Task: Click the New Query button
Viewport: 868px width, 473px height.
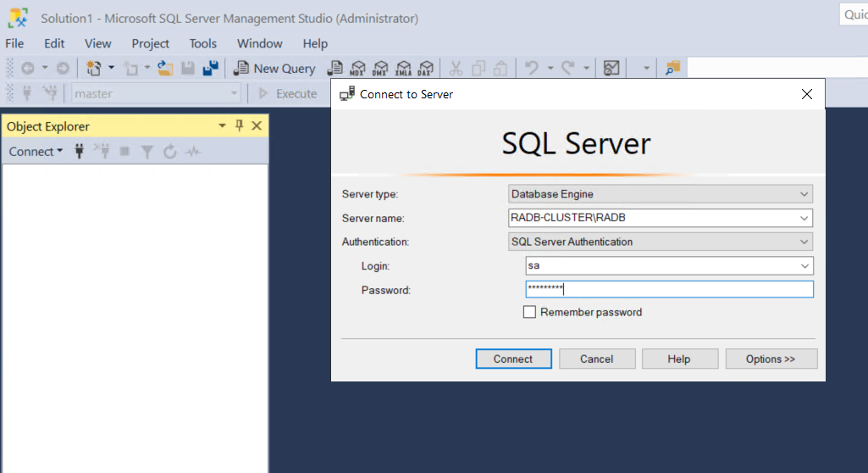Action: pyautogui.click(x=274, y=68)
